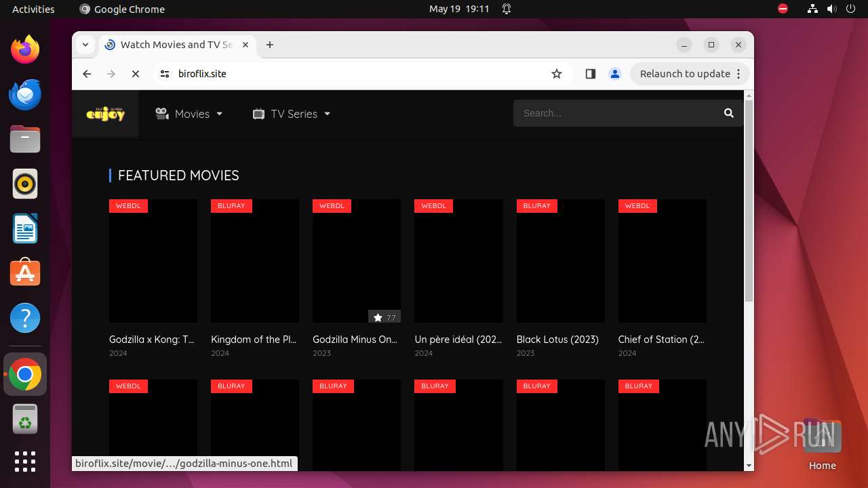Click the Chief of Station poster thumbnail
This screenshot has height=488, width=868.
pyautogui.click(x=663, y=261)
